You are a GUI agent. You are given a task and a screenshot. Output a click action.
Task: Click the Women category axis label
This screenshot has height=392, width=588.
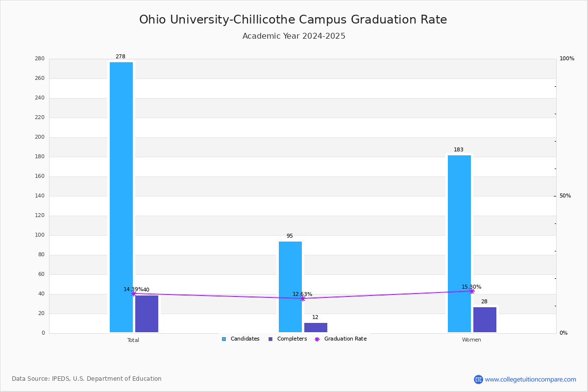click(471, 340)
